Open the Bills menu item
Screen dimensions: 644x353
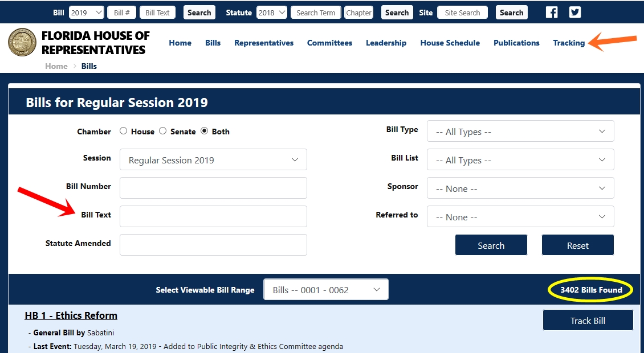213,43
